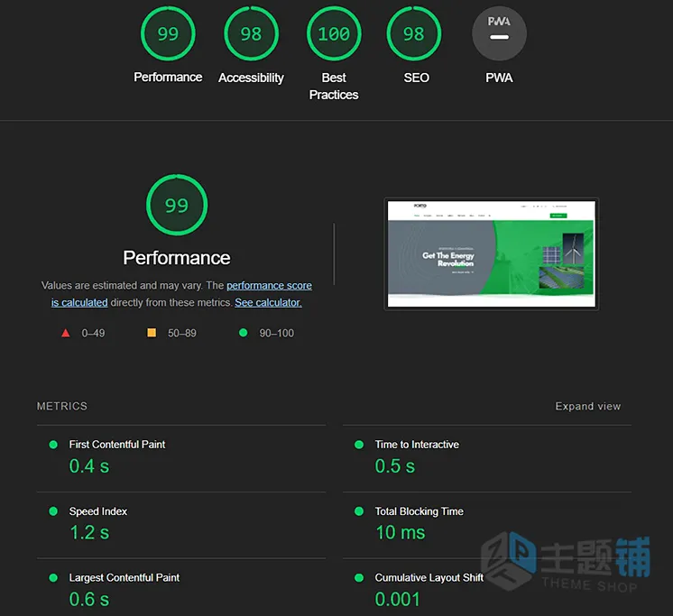Select the First Contentful Paint metric label
Viewport: 673px width, 616px height.
point(117,445)
